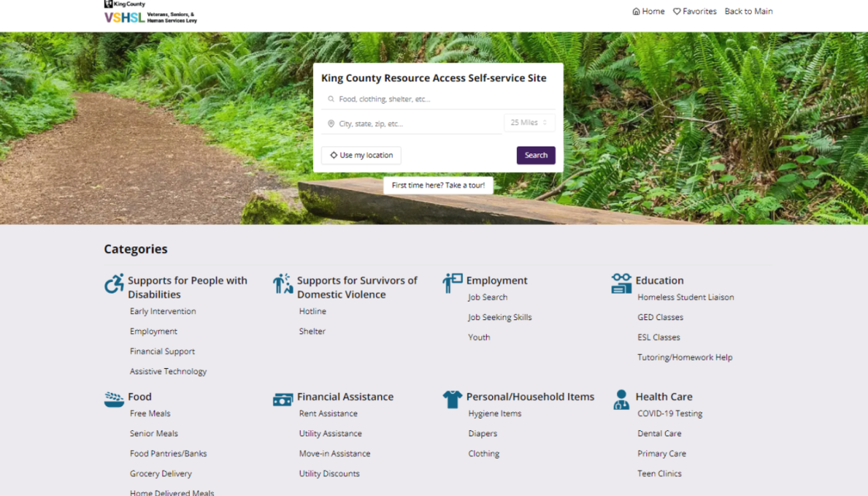The image size is (868, 496).
Task: Focus the Food, clothing, shelter search field
Action: [x=438, y=99]
